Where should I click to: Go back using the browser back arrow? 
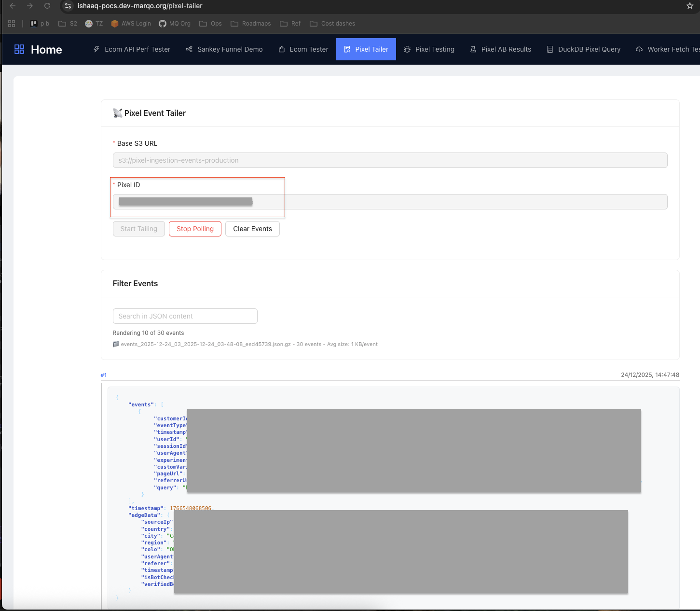(x=13, y=6)
